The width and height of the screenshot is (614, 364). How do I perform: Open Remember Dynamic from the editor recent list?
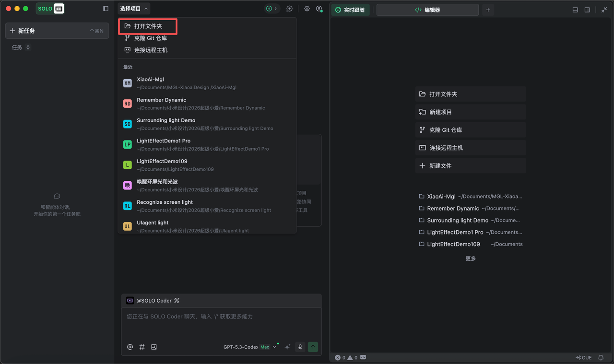471,208
